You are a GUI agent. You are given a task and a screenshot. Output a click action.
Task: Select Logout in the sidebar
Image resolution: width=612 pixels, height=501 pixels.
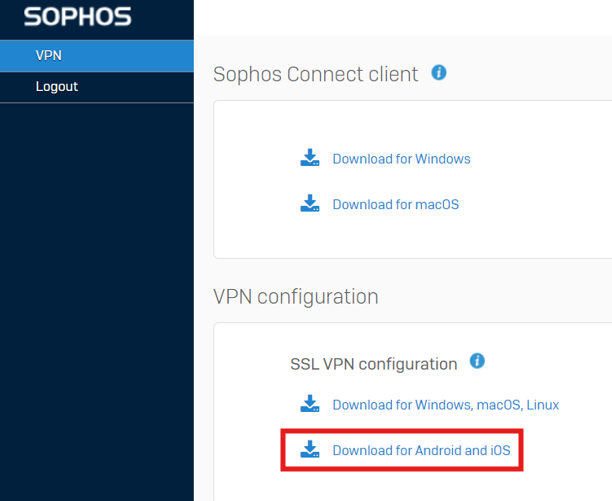tap(97, 87)
